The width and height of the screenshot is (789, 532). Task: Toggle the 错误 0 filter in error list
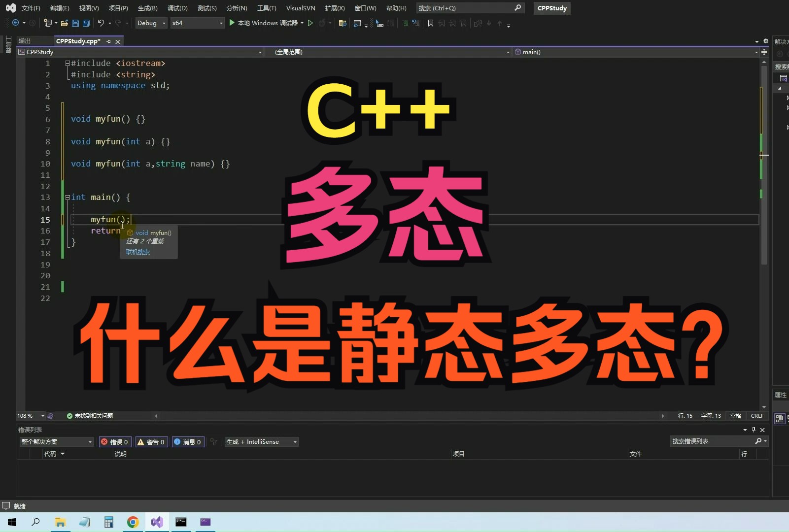coord(115,441)
